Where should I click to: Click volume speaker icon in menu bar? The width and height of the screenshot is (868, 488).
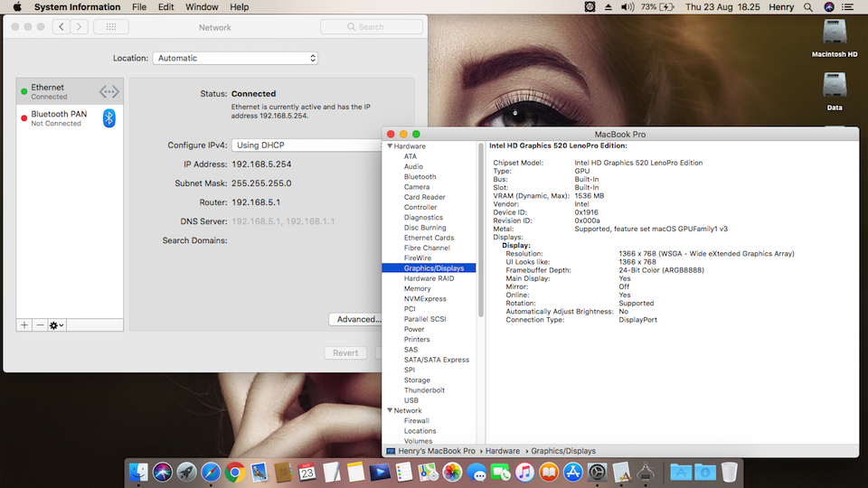(x=627, y=7)
